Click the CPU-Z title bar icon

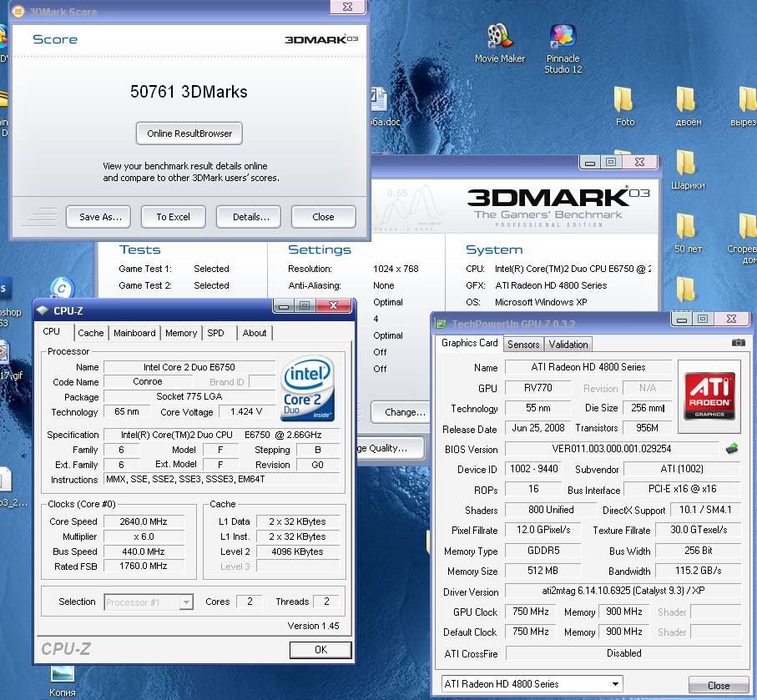(43, 310)
